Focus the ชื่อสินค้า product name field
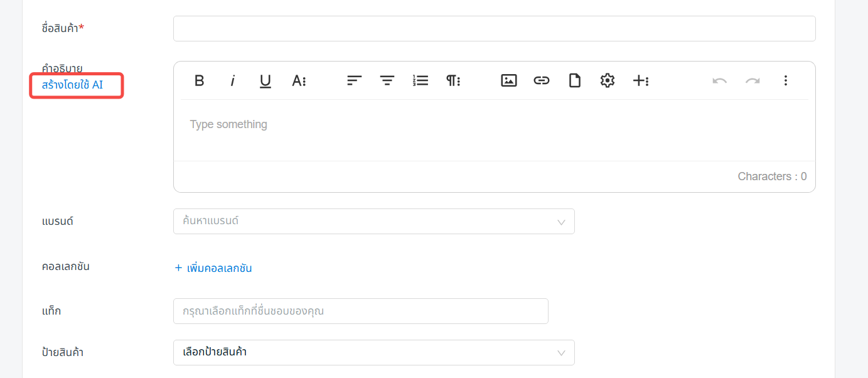The width and height of the screenshot is (868, 378). (x=495, y=29)
